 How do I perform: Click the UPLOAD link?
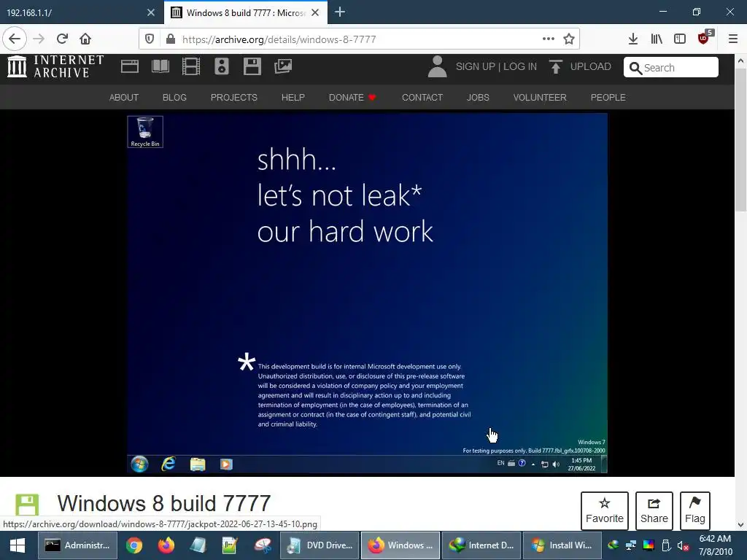[590, 66]
